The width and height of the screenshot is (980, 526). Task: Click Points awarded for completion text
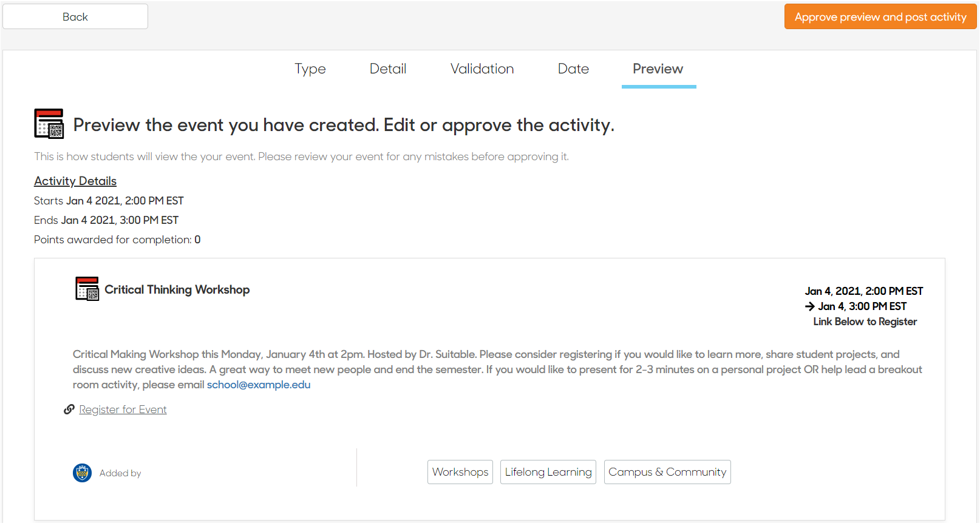pyautogui.click(x=117, y=240)
